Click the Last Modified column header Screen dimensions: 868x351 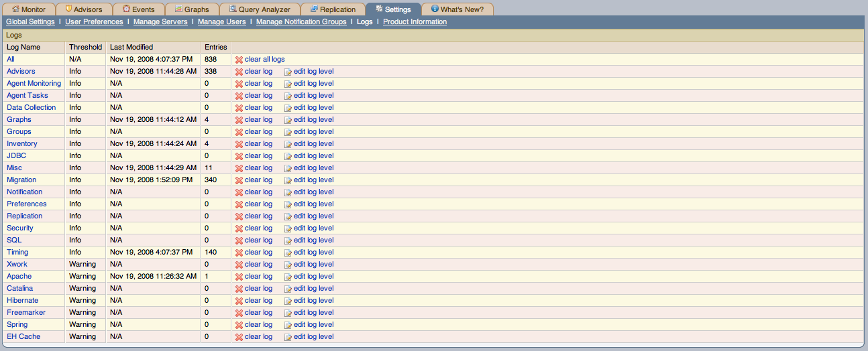coord(131,48)
